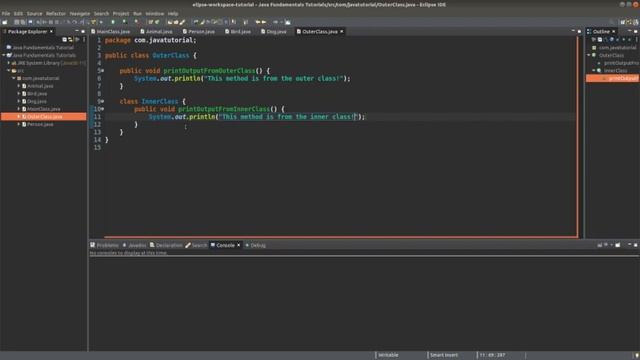Open the File menu

[6, 13]
